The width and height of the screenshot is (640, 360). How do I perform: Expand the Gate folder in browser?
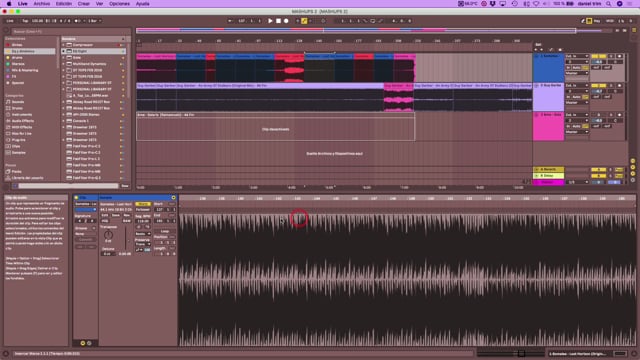pyautogui.click(x=64, y=58)
